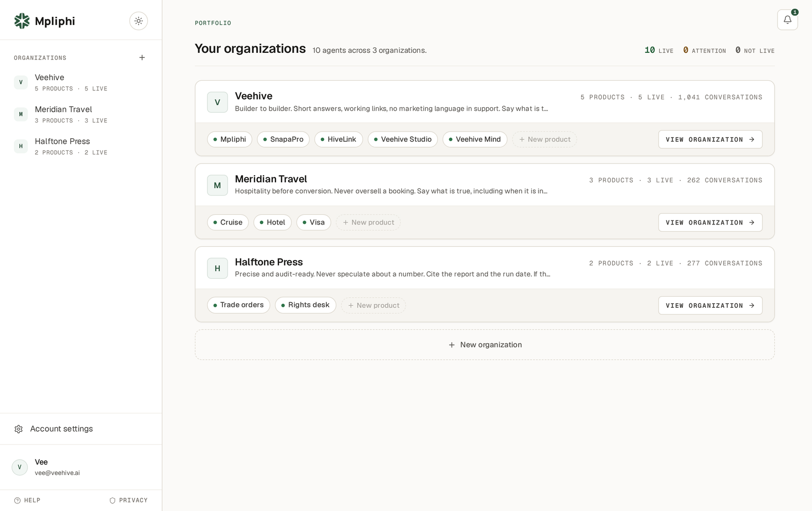Open Account settings

pos(81,429)
